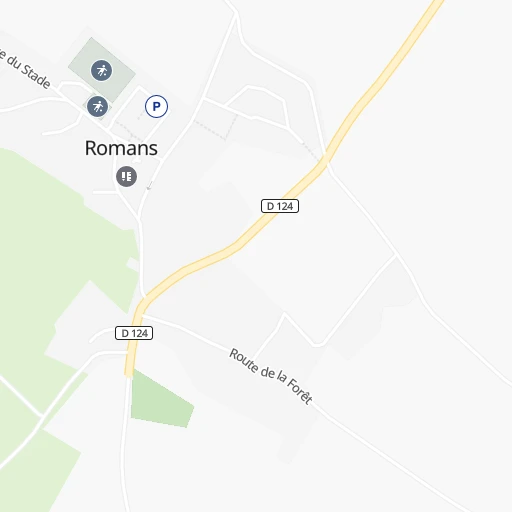The image size is (512, 512).
Task: Click the gray rectangle inside the forest edge
Action: (x=133, y=265)
